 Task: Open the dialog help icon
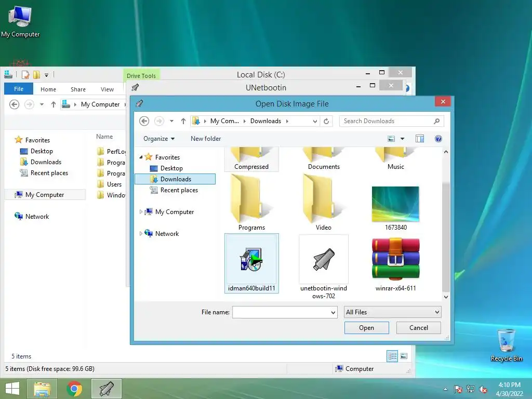[438, 139]
